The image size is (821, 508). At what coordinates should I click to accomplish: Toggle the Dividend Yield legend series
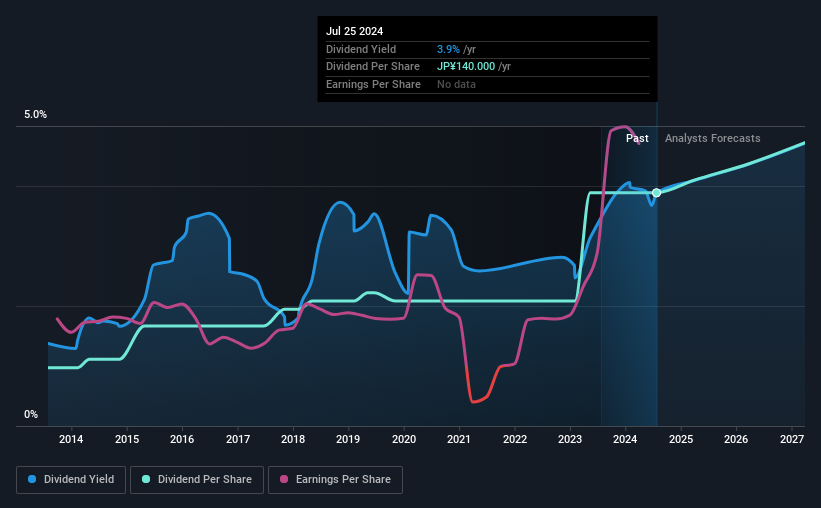coord(71,480)
